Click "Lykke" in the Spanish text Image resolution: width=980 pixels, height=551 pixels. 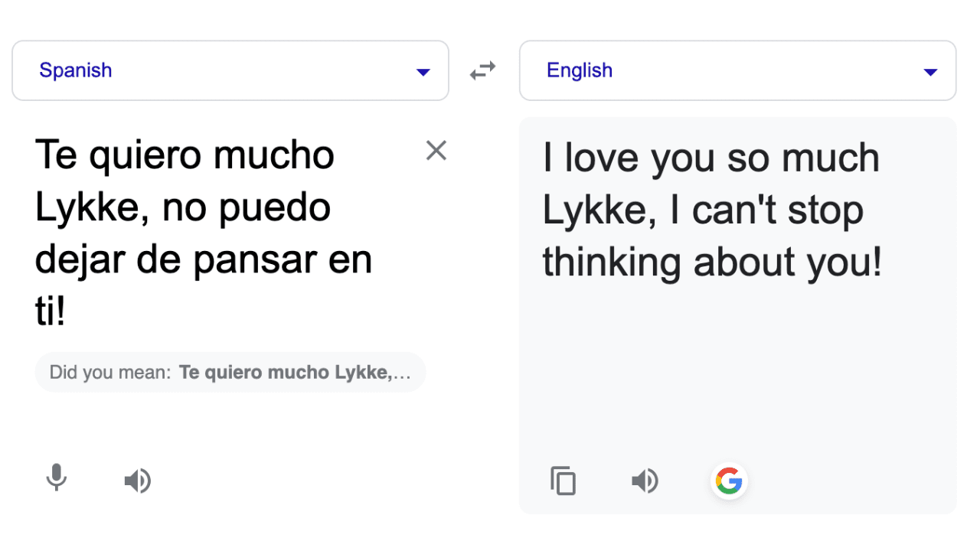(90, 208)
